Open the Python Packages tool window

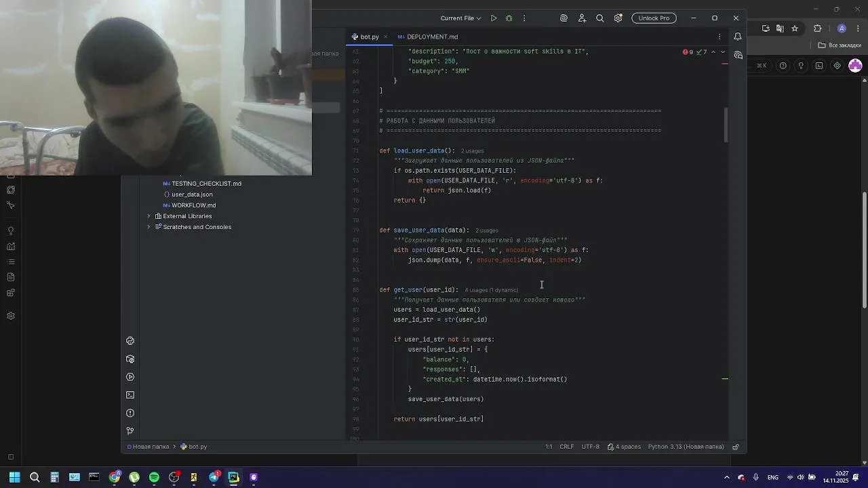pos(130,359)
